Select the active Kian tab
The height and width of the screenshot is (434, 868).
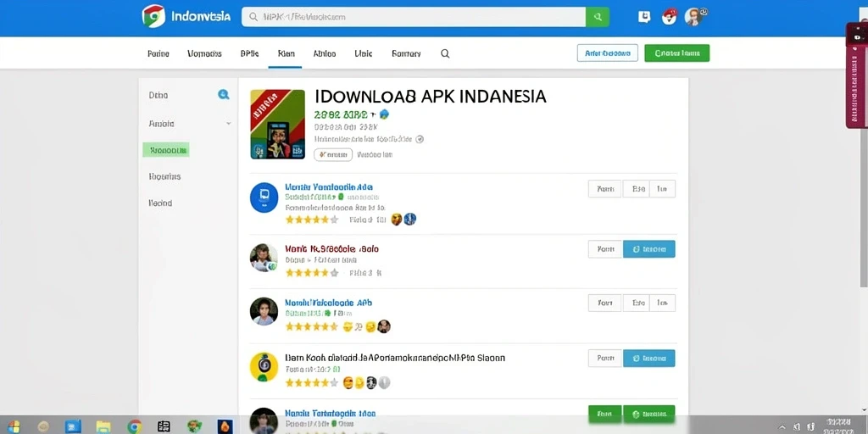pos(286,53)
